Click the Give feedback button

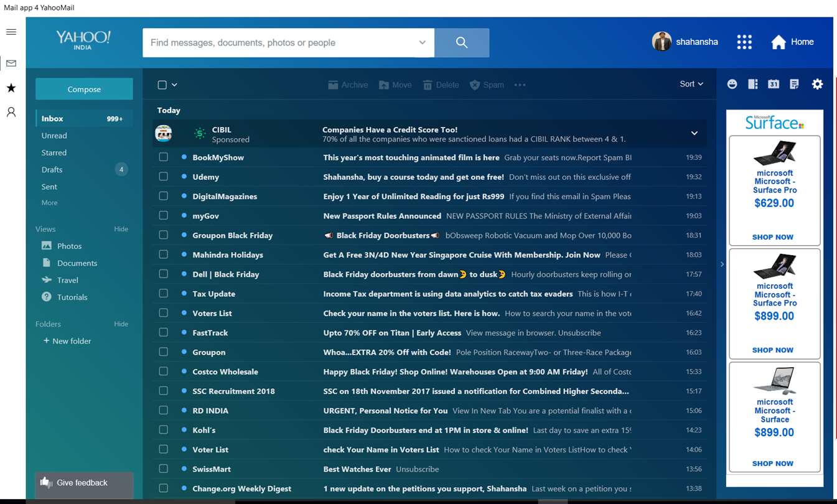coord(84,483)
